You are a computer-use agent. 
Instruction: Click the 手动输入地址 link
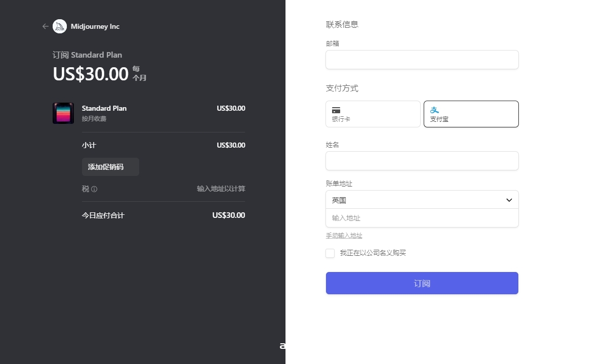(344, 236)
